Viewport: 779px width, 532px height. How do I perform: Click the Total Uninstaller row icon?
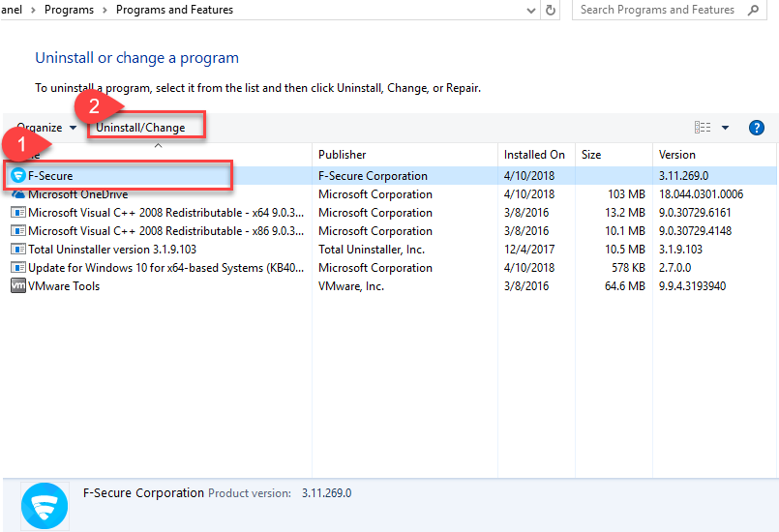(x=18, y=250)
